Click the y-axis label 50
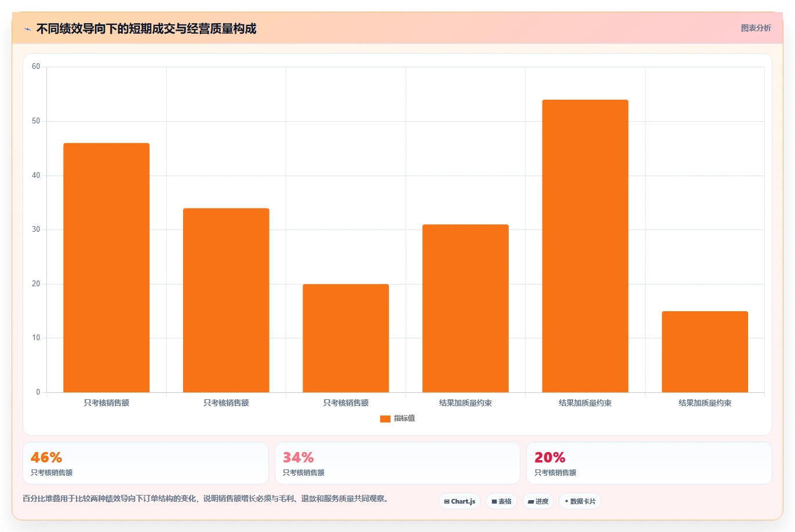The width and height of the screenshot is (795, 532). coord(36,121)
